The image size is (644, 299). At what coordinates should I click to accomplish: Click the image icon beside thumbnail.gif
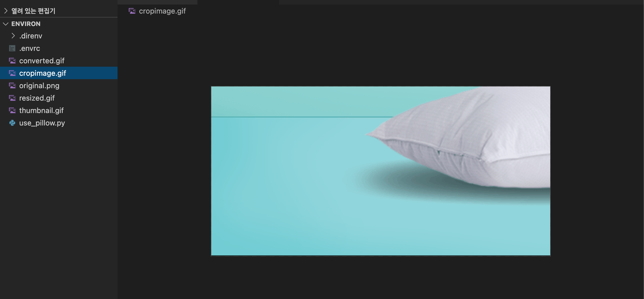pos(12,110)
